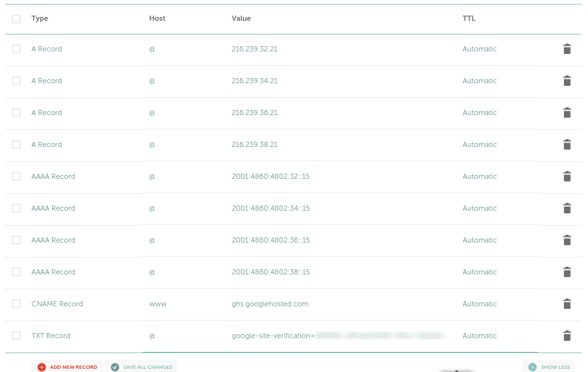
Task: Edit the value 216.239.32.21
Action: coord(254,49)
